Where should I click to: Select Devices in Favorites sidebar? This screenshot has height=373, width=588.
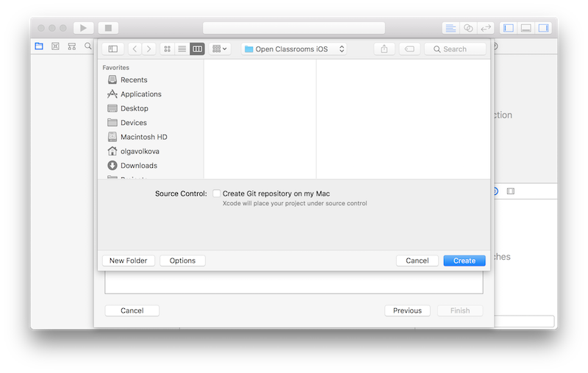(x=151, y=123)
